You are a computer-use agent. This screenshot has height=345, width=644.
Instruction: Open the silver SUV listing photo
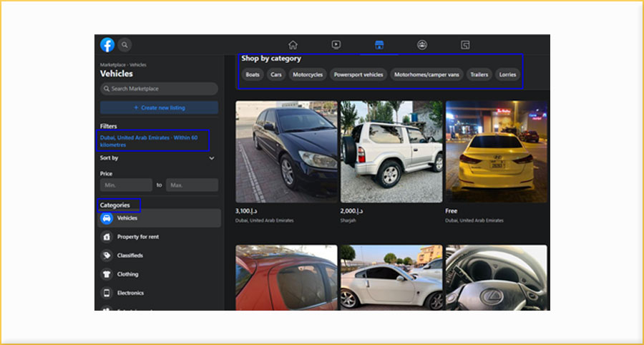tap(391, 152)
